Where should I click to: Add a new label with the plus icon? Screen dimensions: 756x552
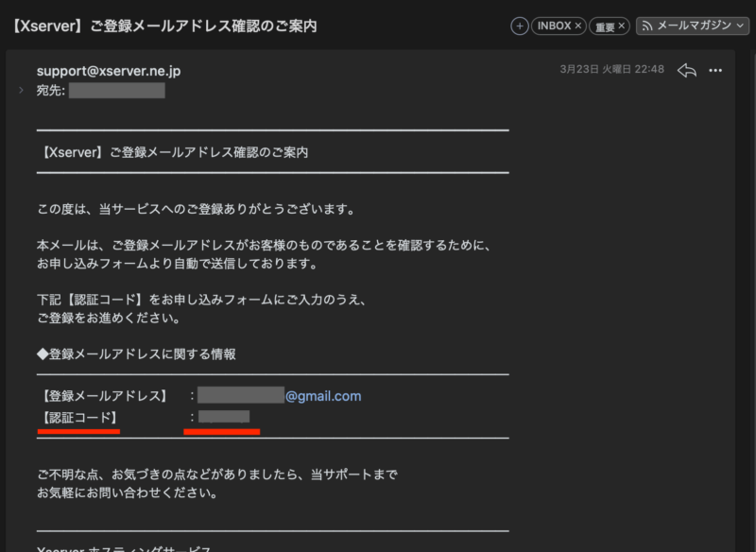pos(519,26)
